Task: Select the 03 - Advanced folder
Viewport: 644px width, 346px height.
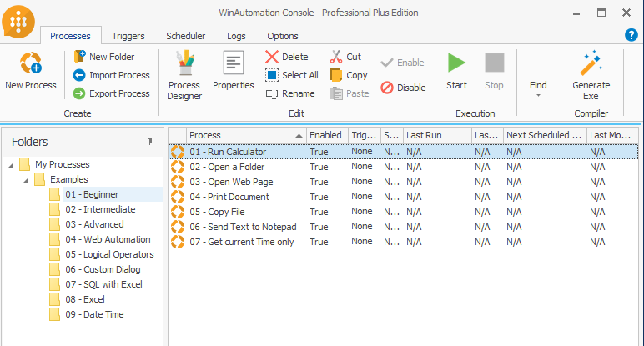Action: click(x=94, y=224)
